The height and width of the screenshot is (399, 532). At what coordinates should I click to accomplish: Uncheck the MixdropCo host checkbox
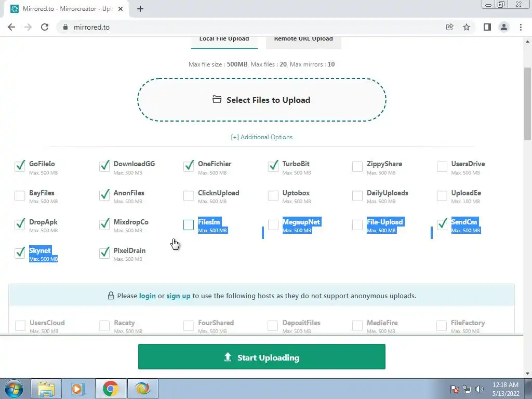click(x=104, y=224)
